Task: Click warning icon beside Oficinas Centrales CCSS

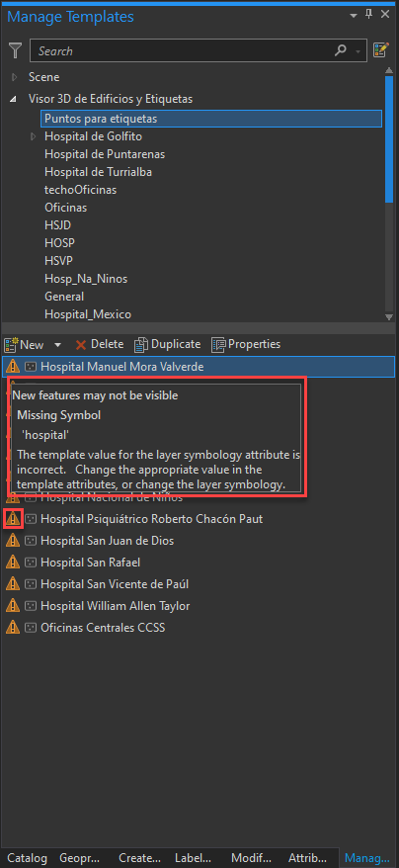Action: pos(13,628)
